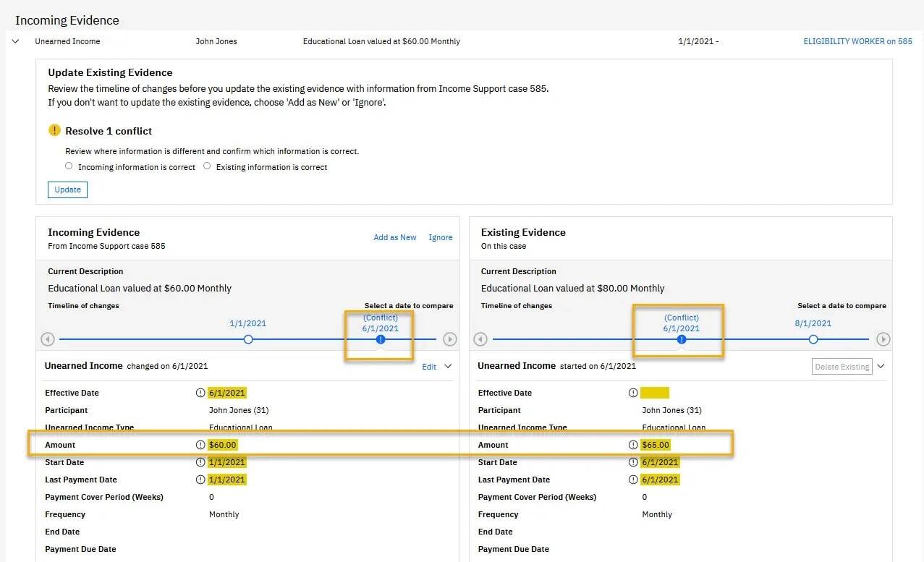The height and width of the screenshot is (562, 924).
Task: Click Existing Evidence participant John Jones (31)
Action: tap(671, 410)
